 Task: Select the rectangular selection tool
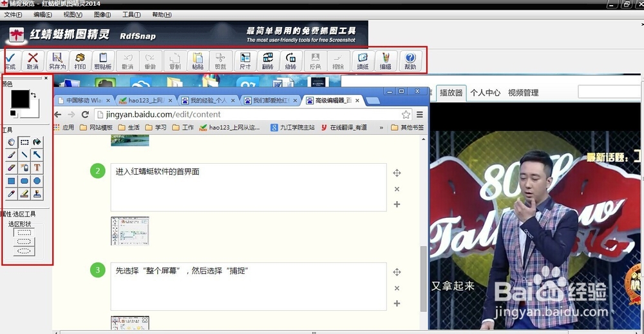tap(24, 142)
